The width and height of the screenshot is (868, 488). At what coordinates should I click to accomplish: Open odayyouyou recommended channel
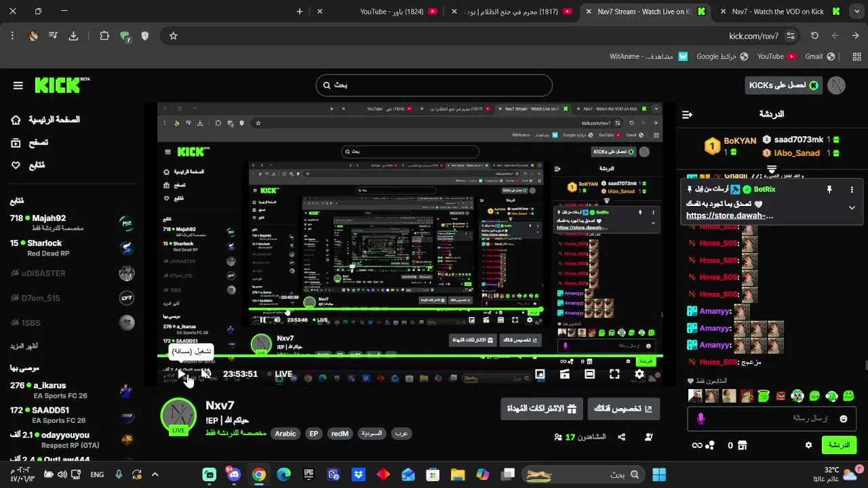point(72,440)
